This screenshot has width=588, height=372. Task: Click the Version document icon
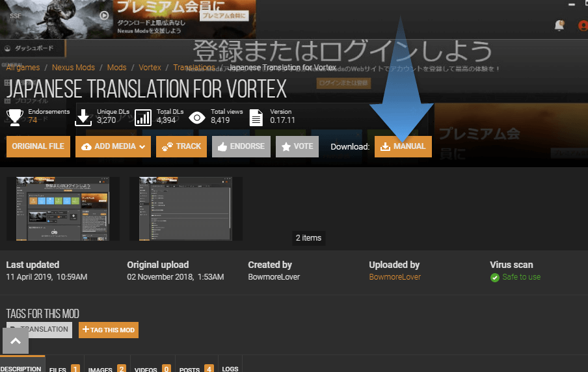[x=256, y=118]
